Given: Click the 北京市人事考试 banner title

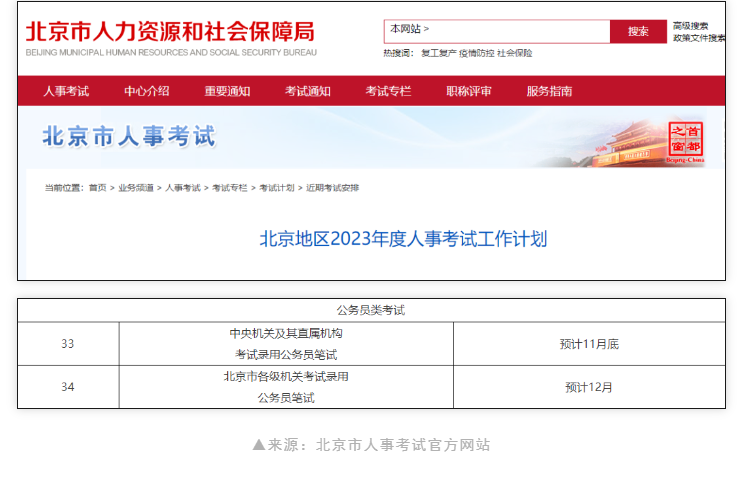Looking at the screenshot, I should click(x=129, y=136).
